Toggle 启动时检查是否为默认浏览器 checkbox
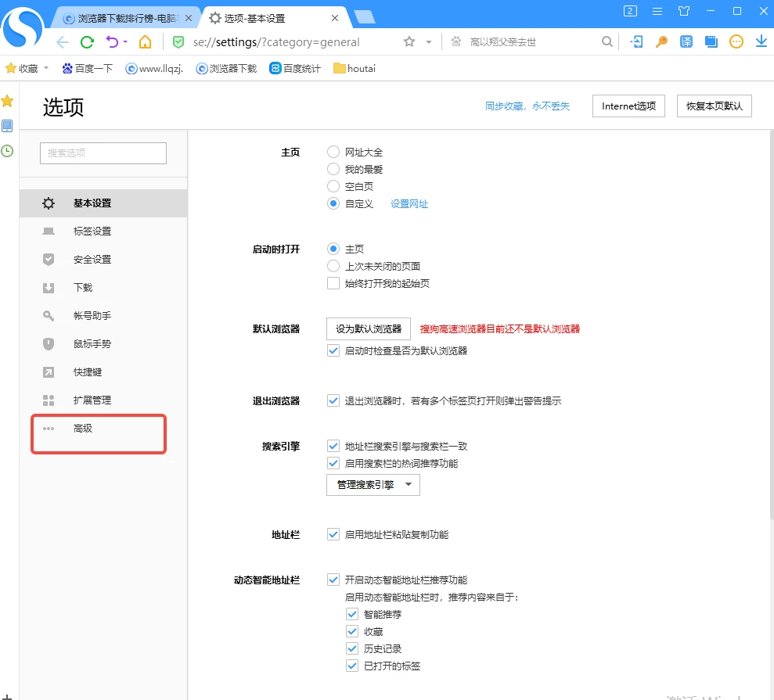Viewport: 774px width, 700px height. 333,350
